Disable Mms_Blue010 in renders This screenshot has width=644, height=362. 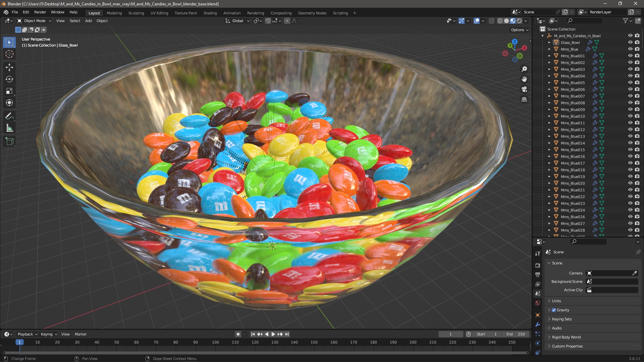637,116
